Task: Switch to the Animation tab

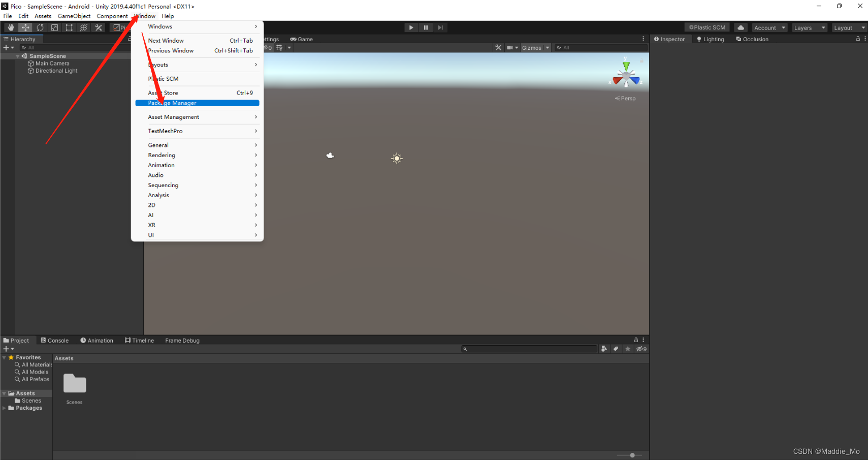Action: (97, 341)
